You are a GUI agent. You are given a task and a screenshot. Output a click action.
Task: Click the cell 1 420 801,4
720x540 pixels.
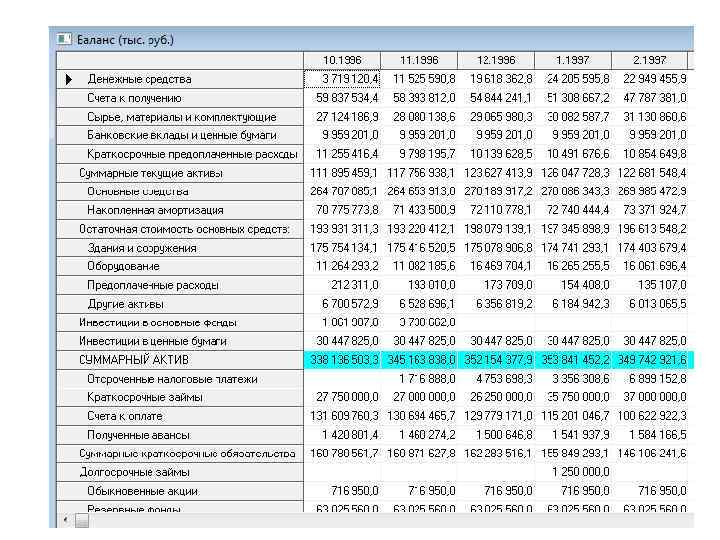click(342, 434)
